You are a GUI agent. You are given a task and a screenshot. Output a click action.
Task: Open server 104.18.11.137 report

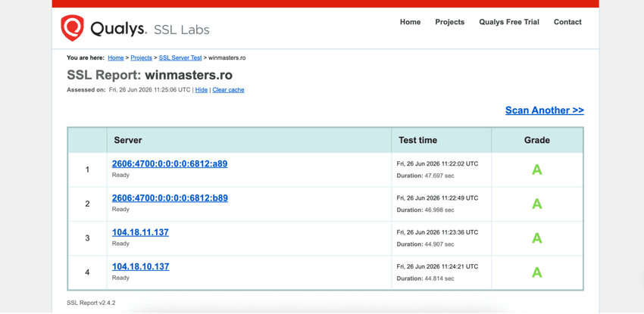pyautogui.click(x=140, y=232)
